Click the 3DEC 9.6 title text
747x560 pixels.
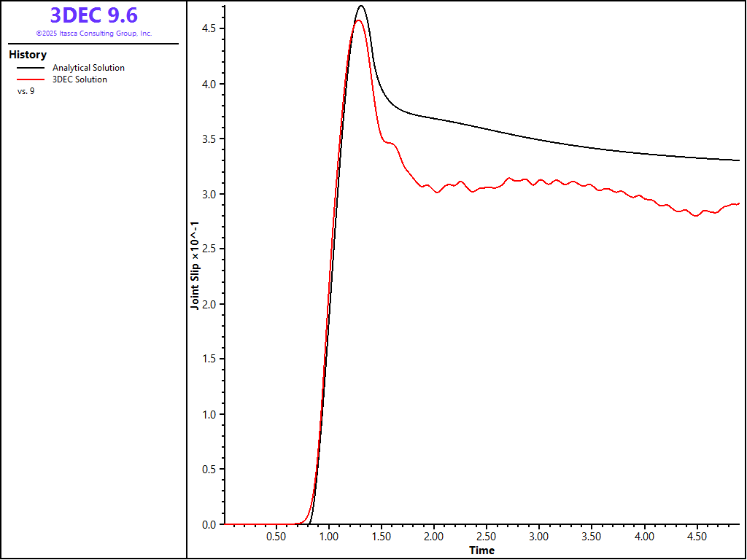(93, 15)
